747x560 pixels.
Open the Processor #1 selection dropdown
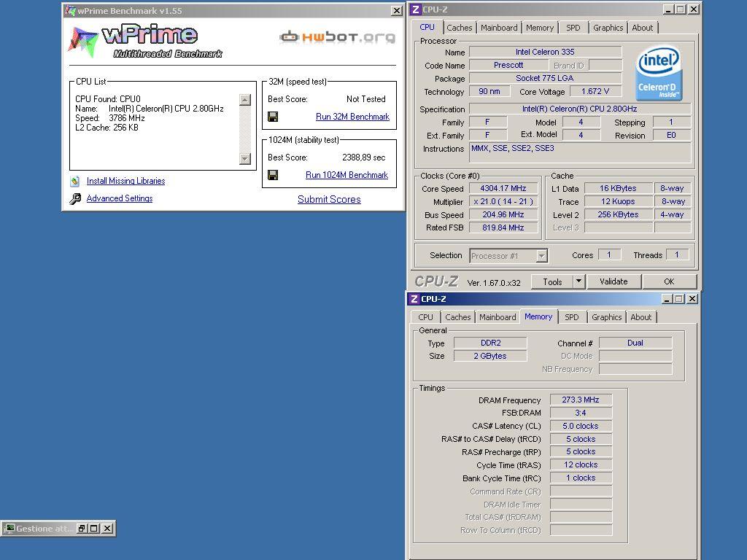(541, 256)
